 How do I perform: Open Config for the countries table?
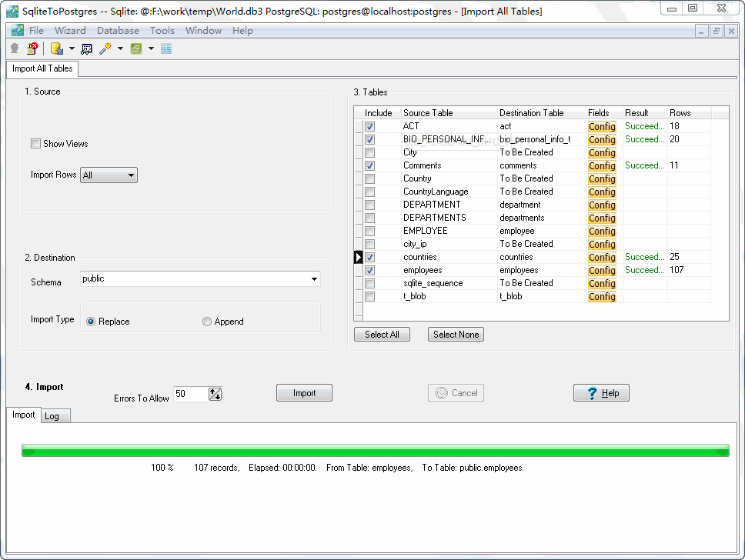[x=602, y=257]
